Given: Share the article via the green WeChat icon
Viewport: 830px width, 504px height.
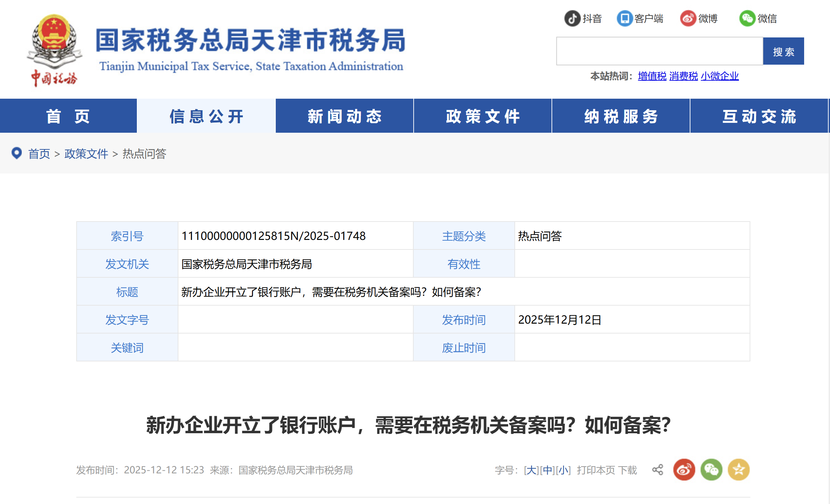Looking at the screenshot, I should tap(711, 469).
